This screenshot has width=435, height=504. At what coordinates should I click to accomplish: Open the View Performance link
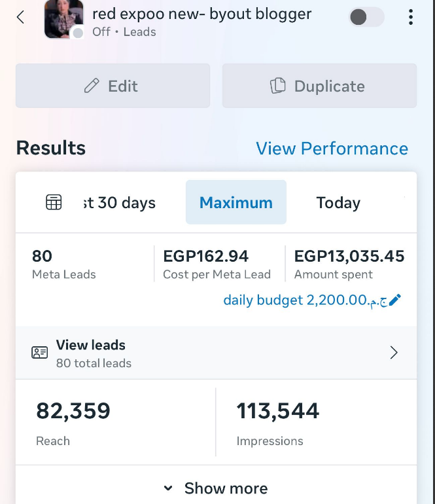click(x=332, y=149)
